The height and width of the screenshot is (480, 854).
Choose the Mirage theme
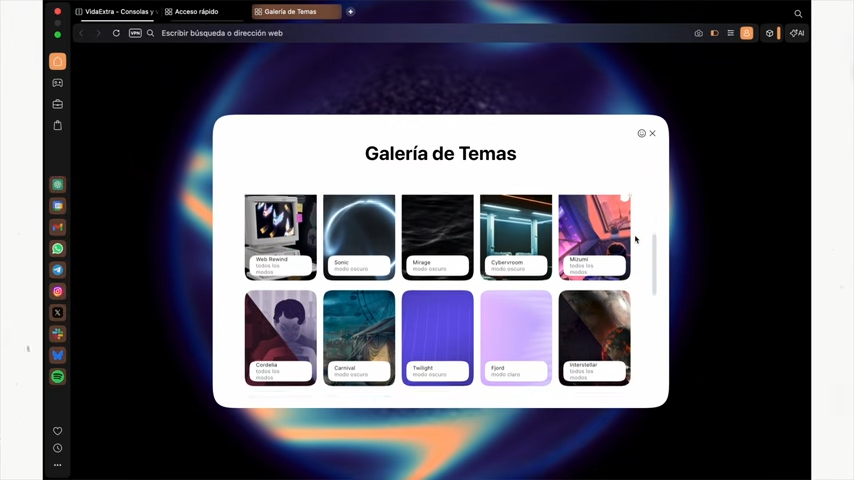point(437,237)
